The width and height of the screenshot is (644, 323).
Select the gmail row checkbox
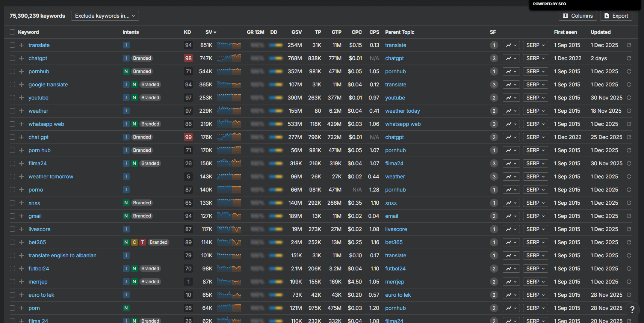coord(12,216)
